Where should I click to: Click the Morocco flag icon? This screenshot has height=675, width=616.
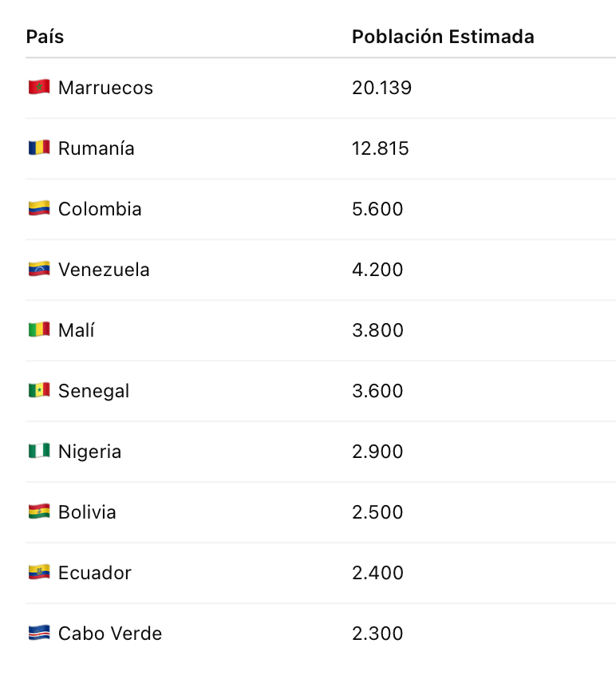[x=39, y=87]
